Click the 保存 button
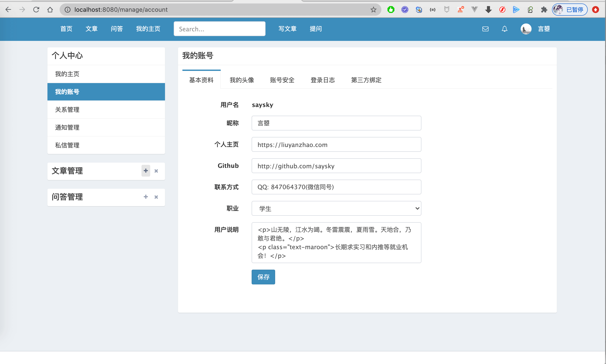 tap(263, 277)
